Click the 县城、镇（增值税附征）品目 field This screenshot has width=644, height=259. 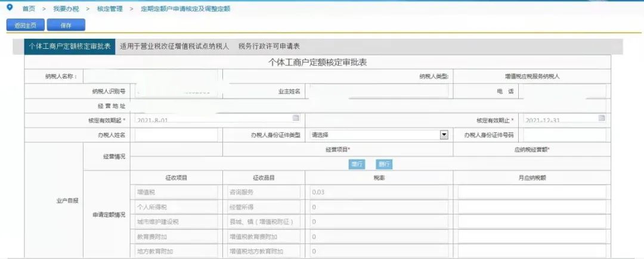(x=264, y=221)
